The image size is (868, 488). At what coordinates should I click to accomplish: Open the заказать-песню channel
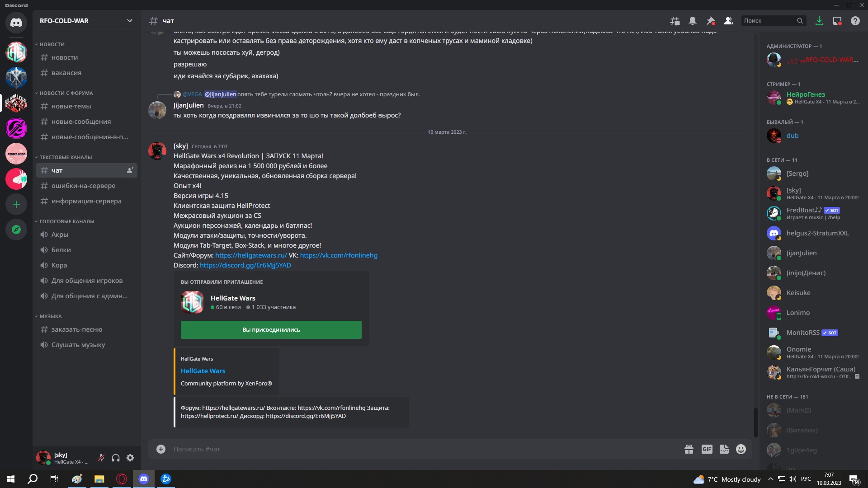click(86, 329)
